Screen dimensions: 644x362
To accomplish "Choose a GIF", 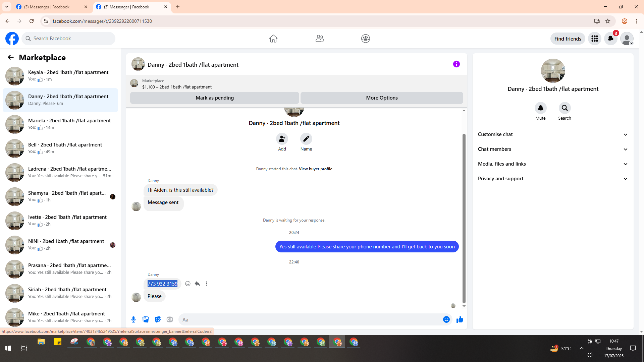I will click(x=170, y=319).
